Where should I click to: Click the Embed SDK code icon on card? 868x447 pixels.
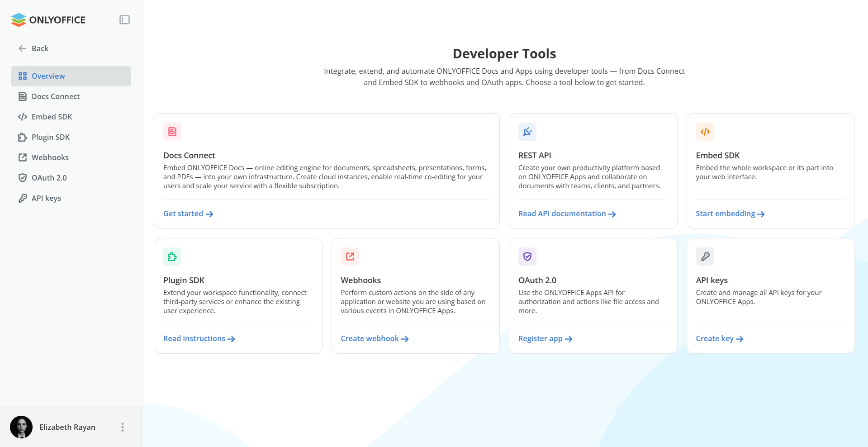[x=705, y=132]
